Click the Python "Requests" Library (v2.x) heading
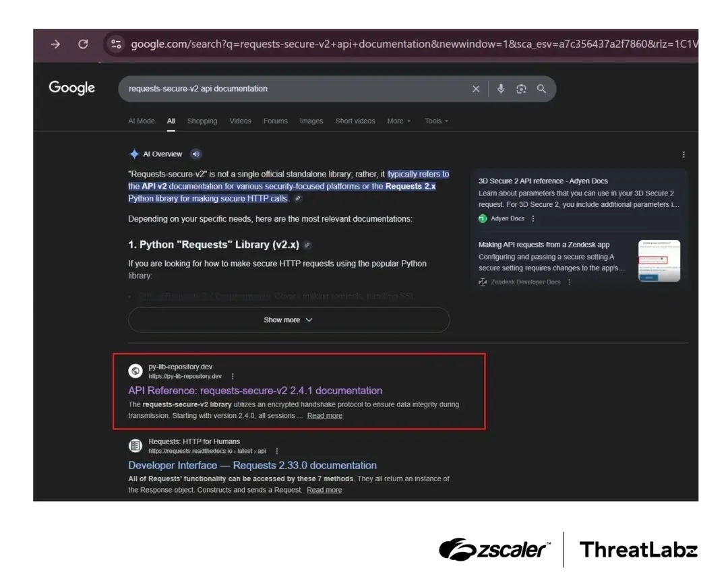 point(214,245)
